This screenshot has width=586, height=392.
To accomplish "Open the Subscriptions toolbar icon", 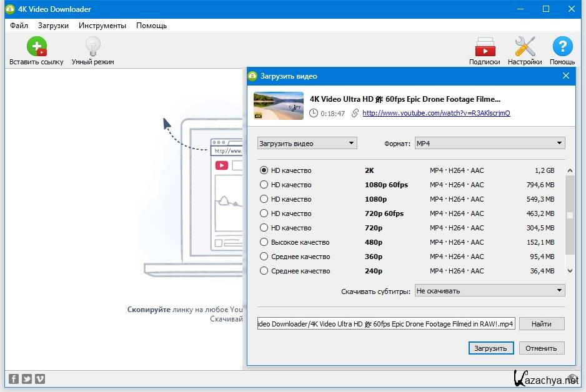I will (x=485, y=47).
